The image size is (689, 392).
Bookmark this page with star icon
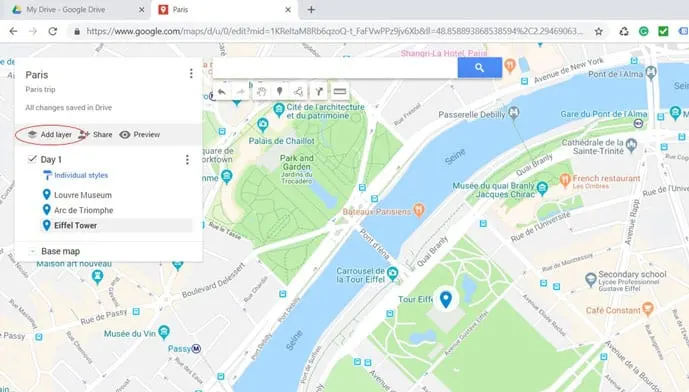(x=598, y=31)
